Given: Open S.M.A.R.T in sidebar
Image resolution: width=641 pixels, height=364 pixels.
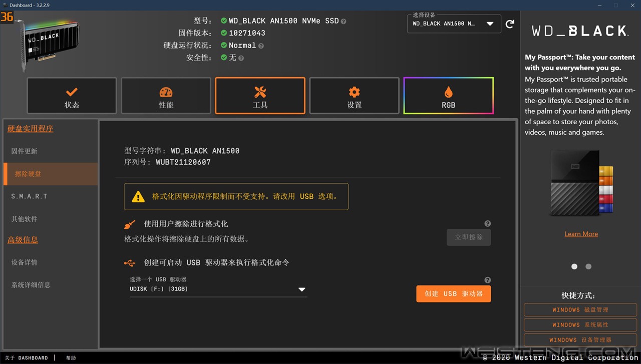Looking at the screenshot, I should click(x=51, y=196).
